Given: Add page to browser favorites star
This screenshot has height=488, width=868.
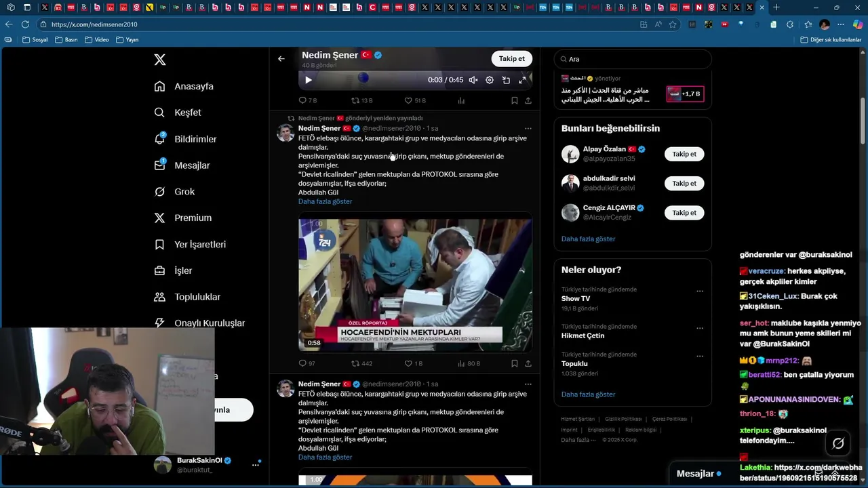Looking at the screenshot, I should [x=673, y=24].
